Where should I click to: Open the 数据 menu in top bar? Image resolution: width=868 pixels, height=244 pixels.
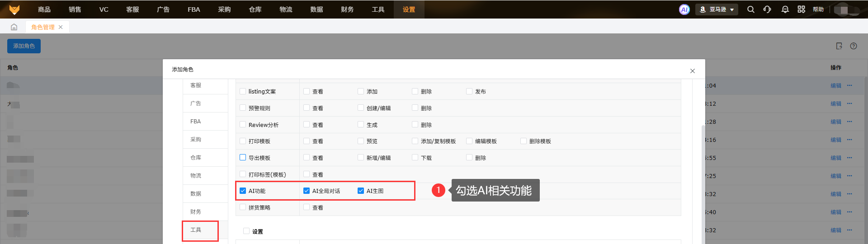[x=316, y=9]
